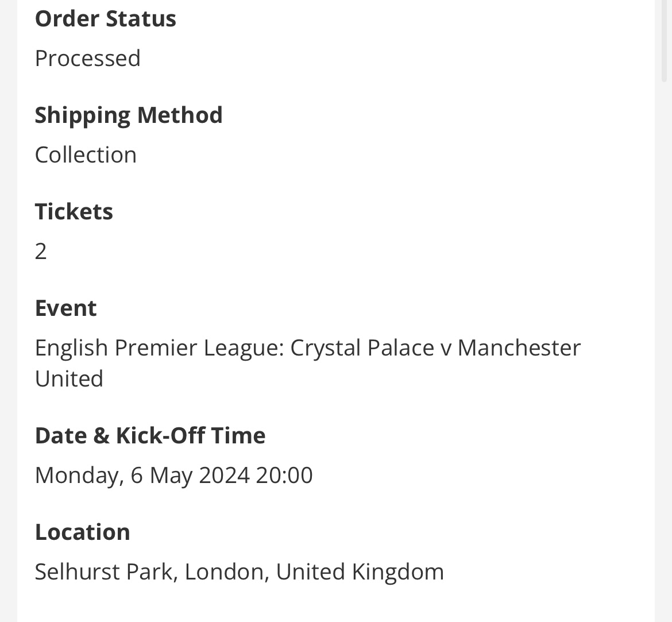Select Monday, 6 May 2024 20:00
The image size is (672, 622).
tap(173, 476)
